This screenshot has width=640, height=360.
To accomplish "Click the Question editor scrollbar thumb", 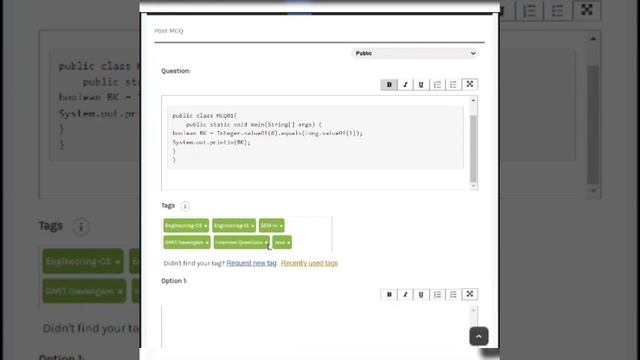I will 473,149.
